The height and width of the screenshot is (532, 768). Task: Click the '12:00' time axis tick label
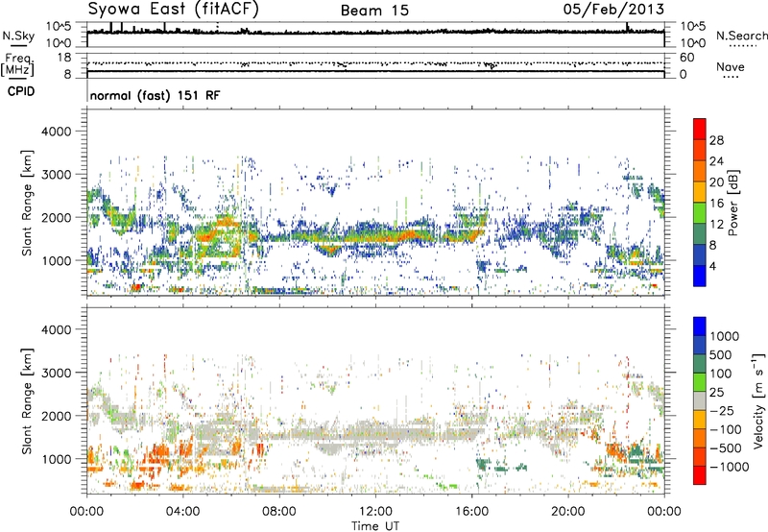(375, 512)
